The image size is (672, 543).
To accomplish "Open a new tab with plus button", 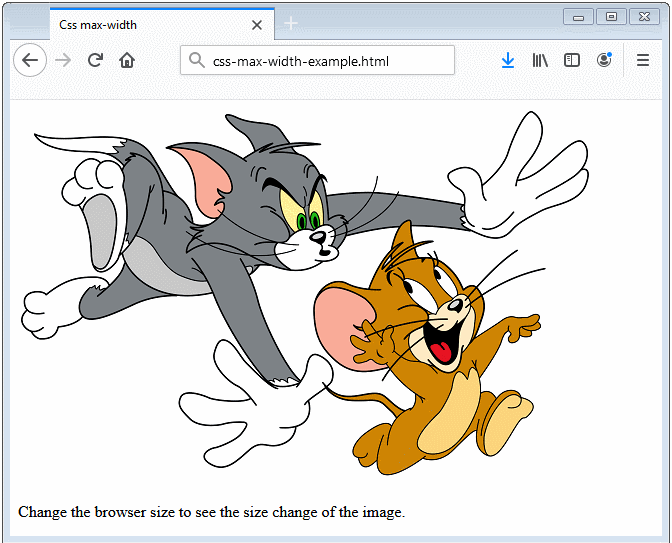I will (x=291, y=23).
